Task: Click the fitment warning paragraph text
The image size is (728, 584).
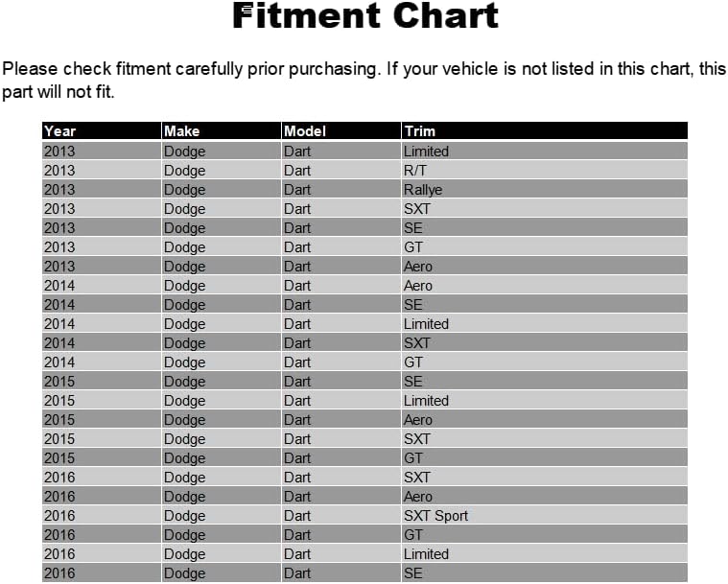Action: coord(364,80)
